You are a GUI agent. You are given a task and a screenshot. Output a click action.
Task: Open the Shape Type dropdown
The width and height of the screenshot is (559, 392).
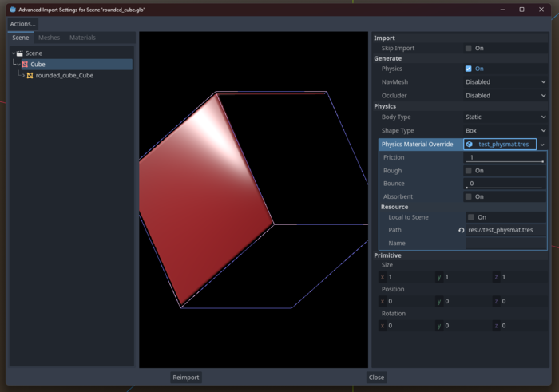(505, 131)
